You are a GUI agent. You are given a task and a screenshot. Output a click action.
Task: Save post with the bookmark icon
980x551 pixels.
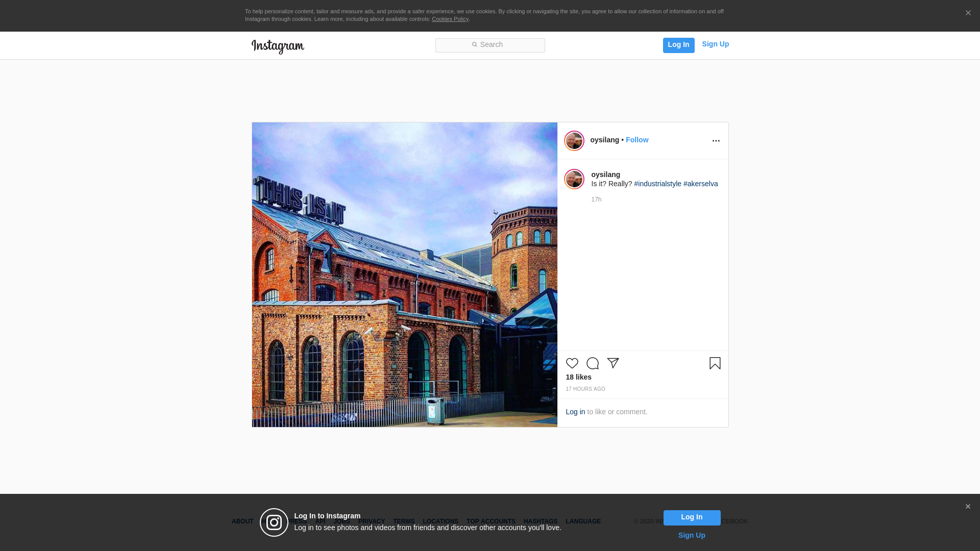(x=715, y=363)
